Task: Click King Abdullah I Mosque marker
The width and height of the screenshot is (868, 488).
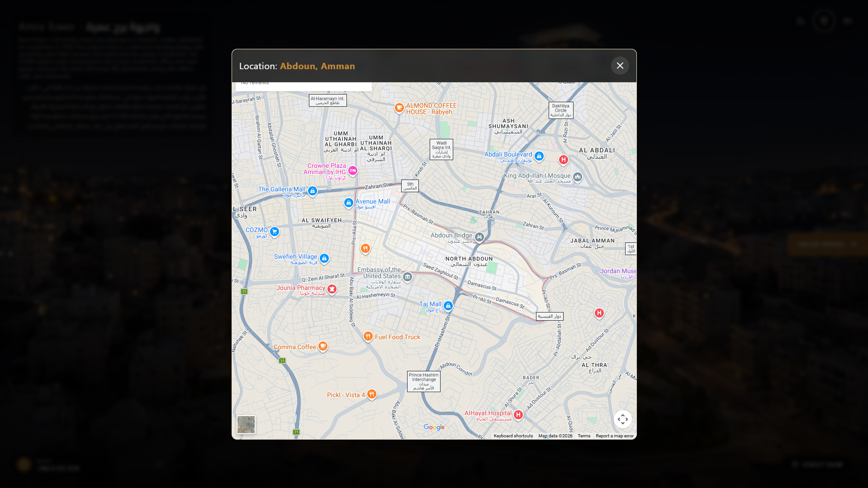Action: (x=577, y=177)
